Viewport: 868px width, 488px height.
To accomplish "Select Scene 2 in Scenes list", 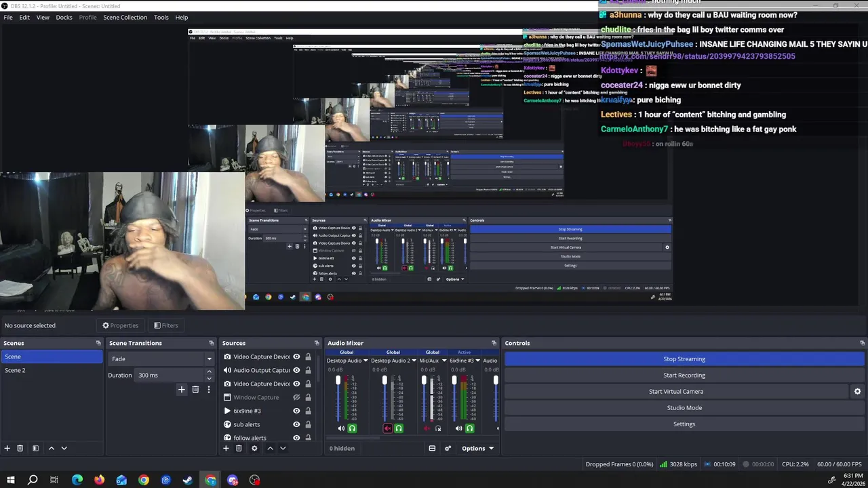I will (x=52, y=370).
